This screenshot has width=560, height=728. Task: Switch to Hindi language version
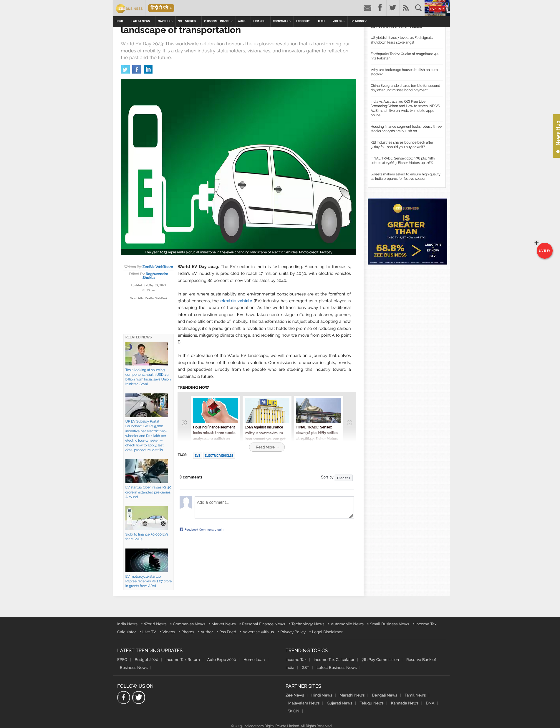click(x=161, y=8)
